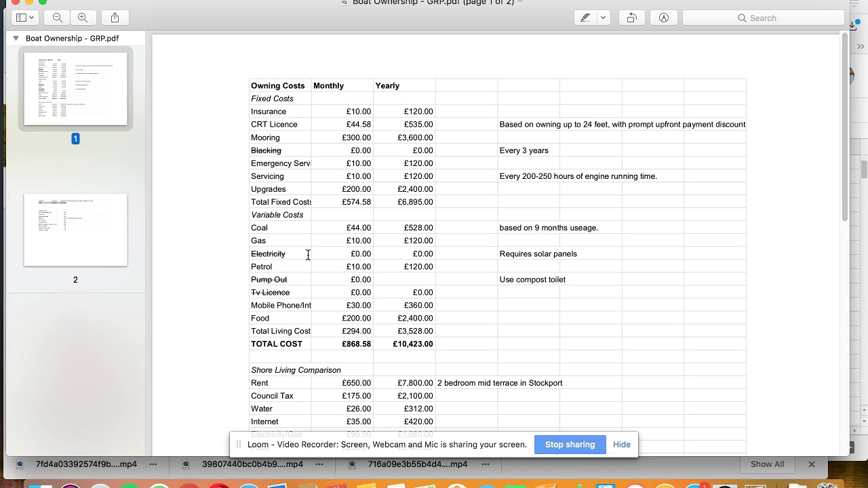Click the 'Owning Costs' header cell
The height and width of the screenshot is (488, 868).
pos(278,85)
